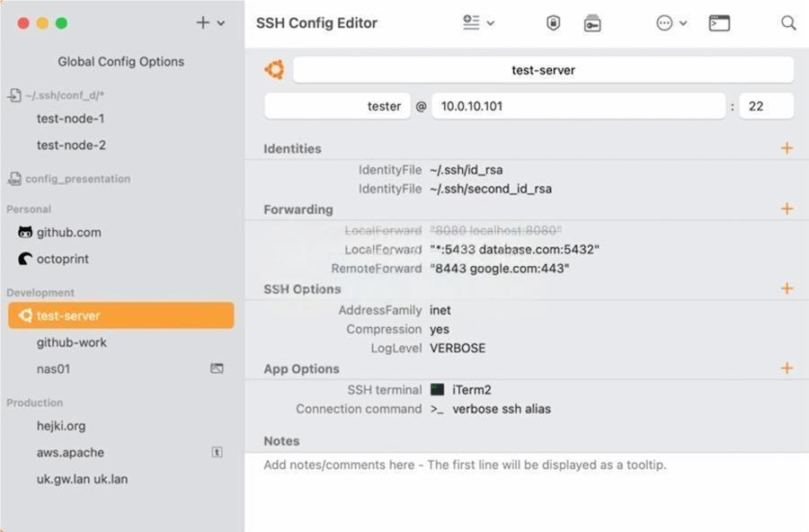Add a new Forwarding entry with plus
Screen dimensions: 809x532
coord(787,209)
